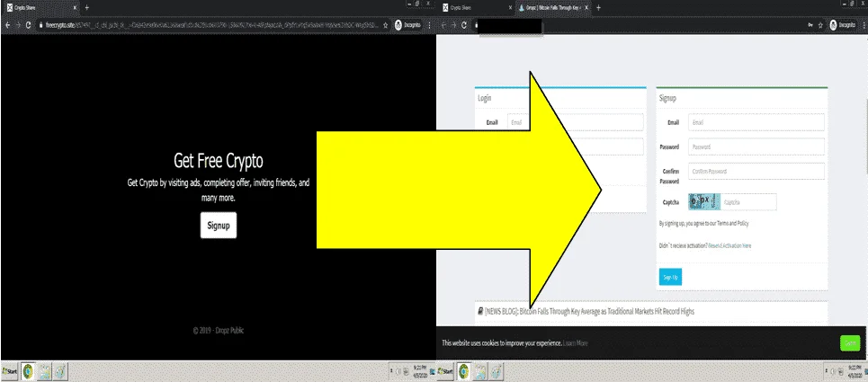Go back in the right browser window
868x382 pixels.
[x=443, y=25]
